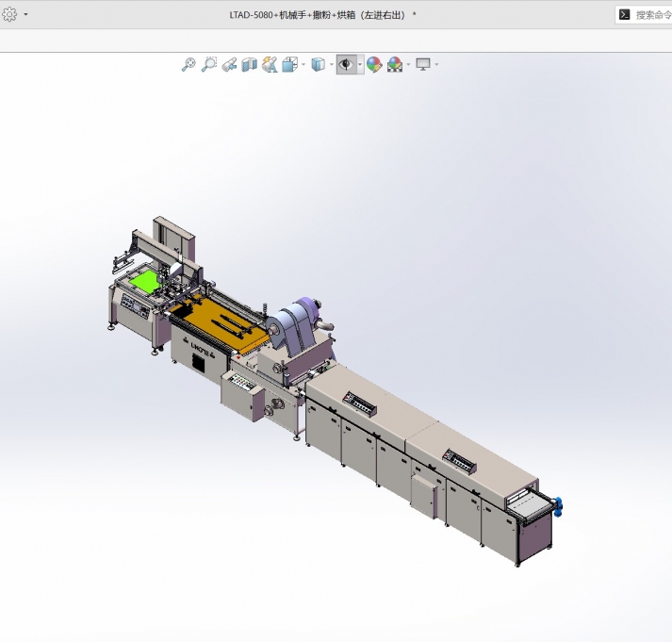Activate the Section View tool

250,65
